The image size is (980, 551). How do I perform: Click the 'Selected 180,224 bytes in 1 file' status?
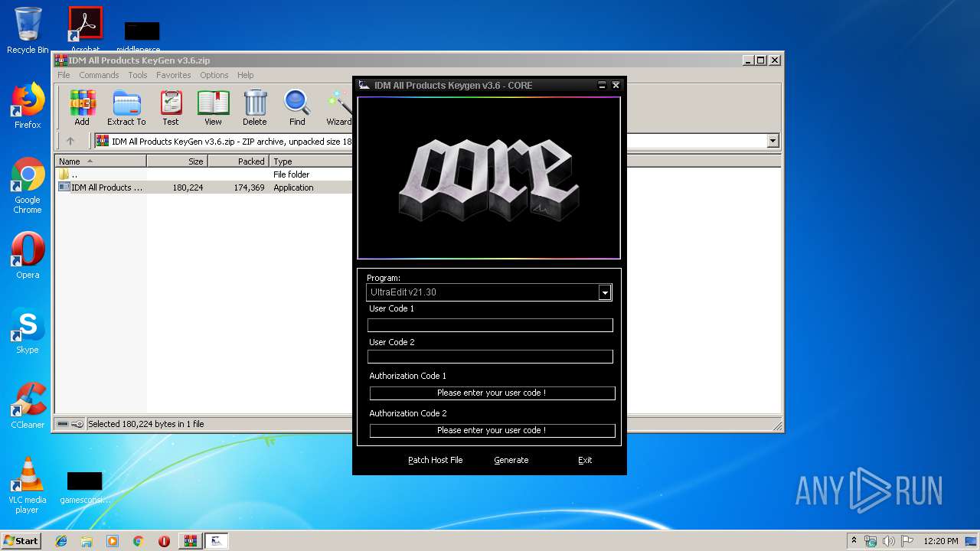146,424
